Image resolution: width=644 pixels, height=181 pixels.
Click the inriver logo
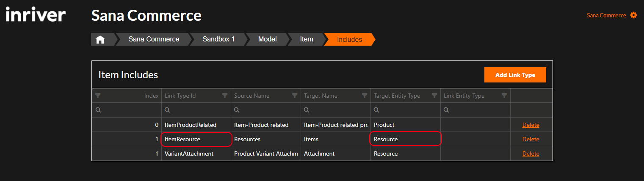coord(36,15)
